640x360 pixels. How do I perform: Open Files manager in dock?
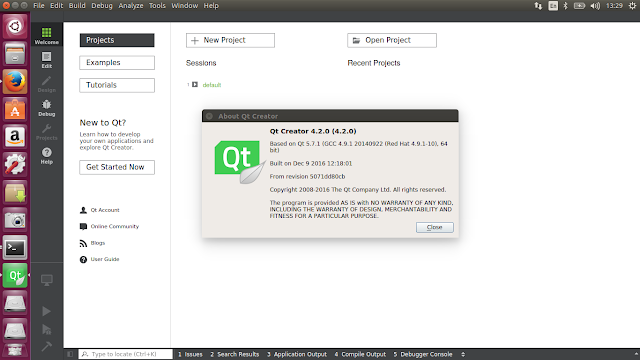(x=15, y=54)
